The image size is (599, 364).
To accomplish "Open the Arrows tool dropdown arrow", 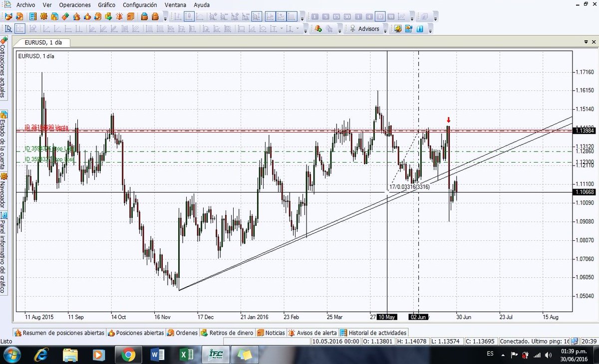I will [297, 29].
